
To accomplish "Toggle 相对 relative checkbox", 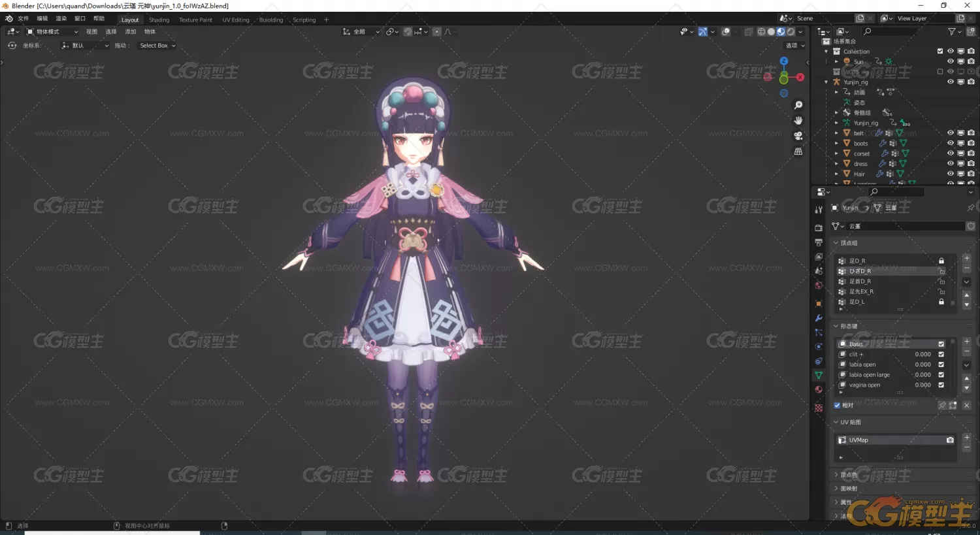I will click(838, 405).
